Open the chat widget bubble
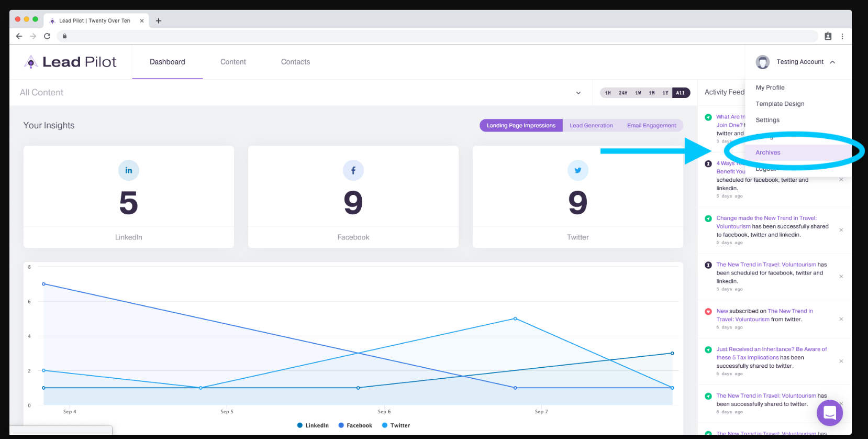Viewport: 868px width, 439px height. pyautogui.click(x=830, y=413)
